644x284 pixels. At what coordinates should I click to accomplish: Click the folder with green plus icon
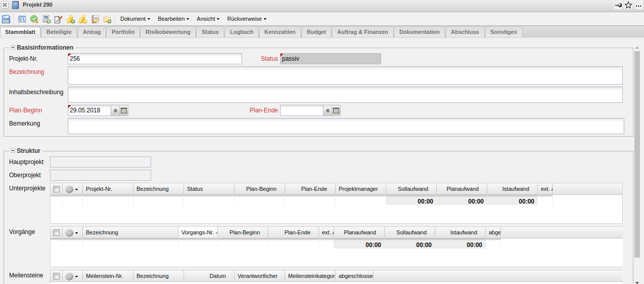(107, 19)
